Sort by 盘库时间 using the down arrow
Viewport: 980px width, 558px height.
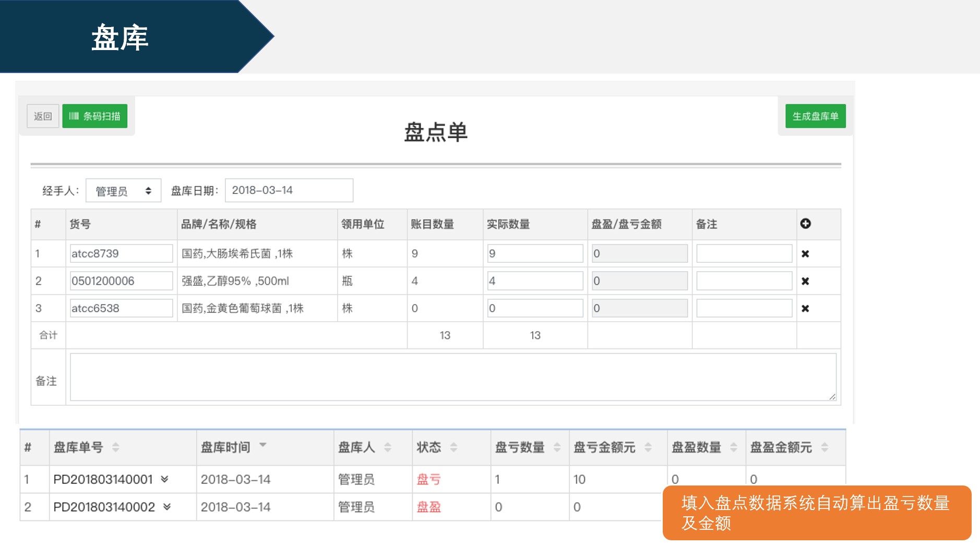pyautogui.click(x=263, y=445)
